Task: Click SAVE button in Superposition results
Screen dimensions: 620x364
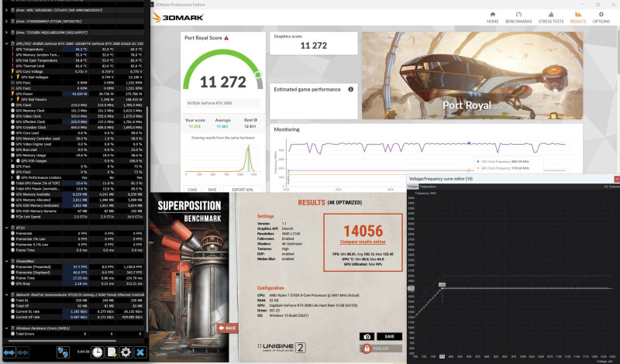Action: [x=390, y=336]
